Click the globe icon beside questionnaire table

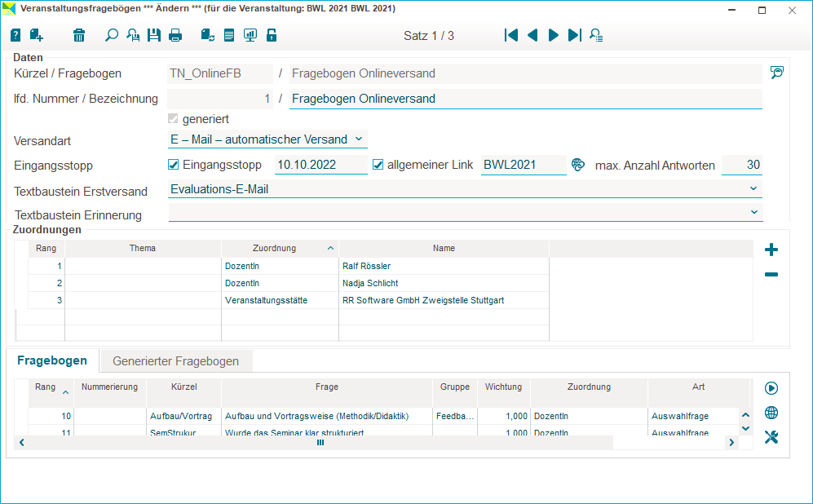click(x=771, y=413)
